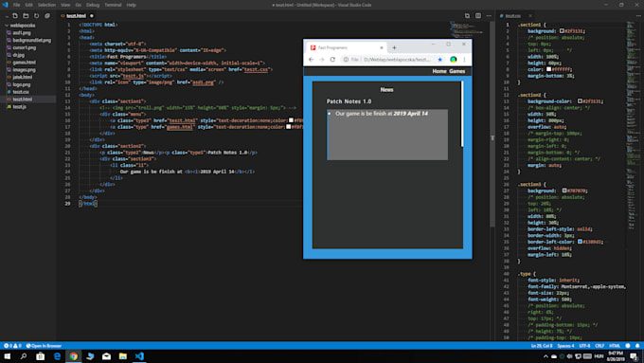The height and width of the screenshot is (363, 644).
Task: Open More Actions ellipsis in CSS editor group
Action: click(x=638, y=15)
